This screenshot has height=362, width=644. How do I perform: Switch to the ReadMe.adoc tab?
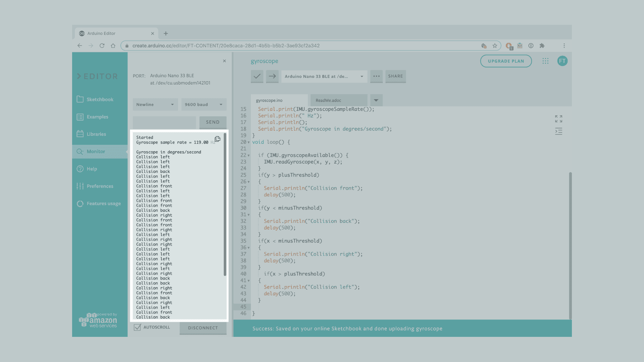pyautogui.click(x=328, y=101)
